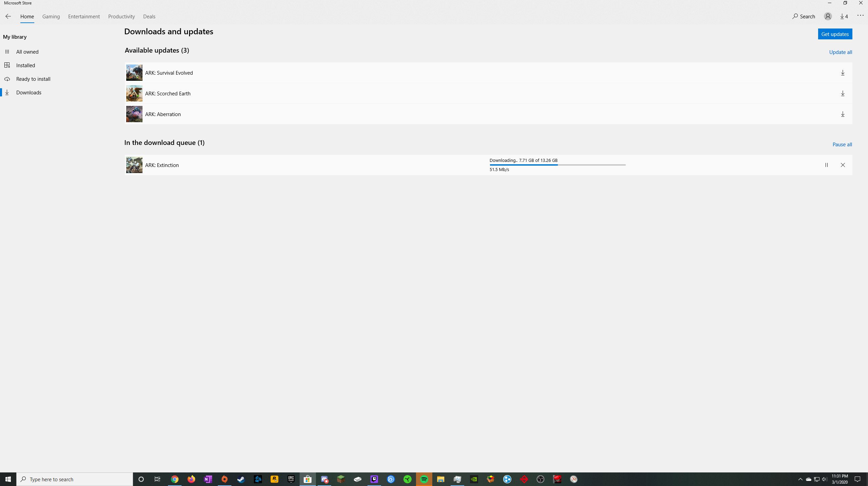Open Task View on the taskbar
The image size is (868, 486).
point(157,479)
